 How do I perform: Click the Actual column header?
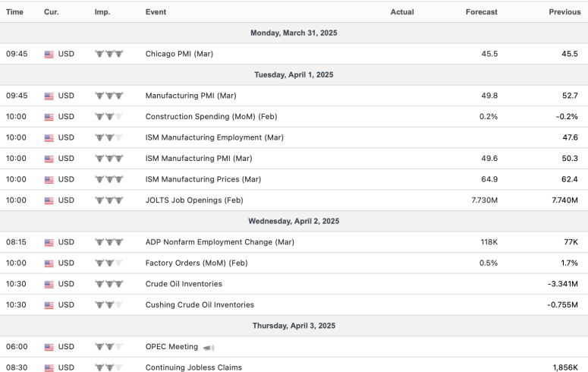tap(402, 12)
